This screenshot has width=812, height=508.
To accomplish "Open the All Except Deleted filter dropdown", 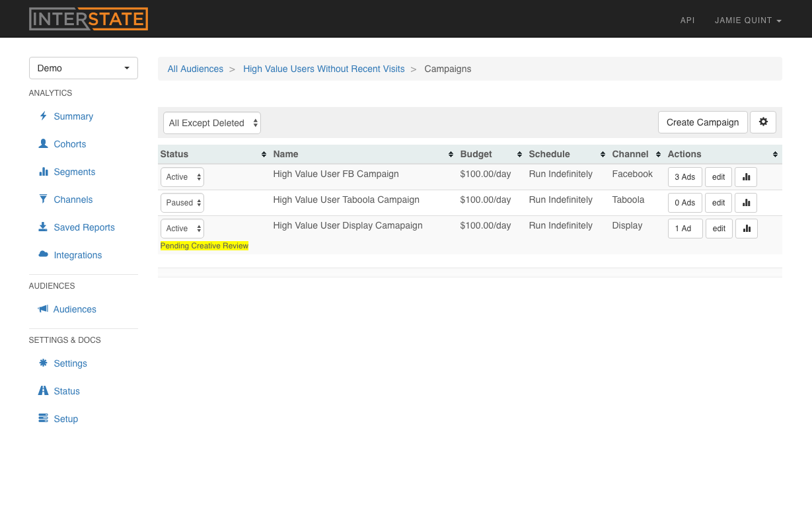I will tap(212, 123).
